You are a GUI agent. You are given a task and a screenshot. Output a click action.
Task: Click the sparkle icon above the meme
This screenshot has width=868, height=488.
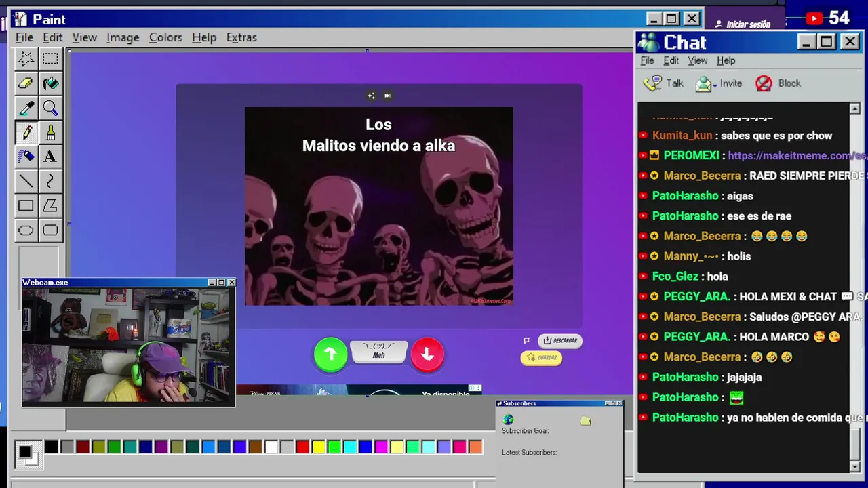(371, 96)
